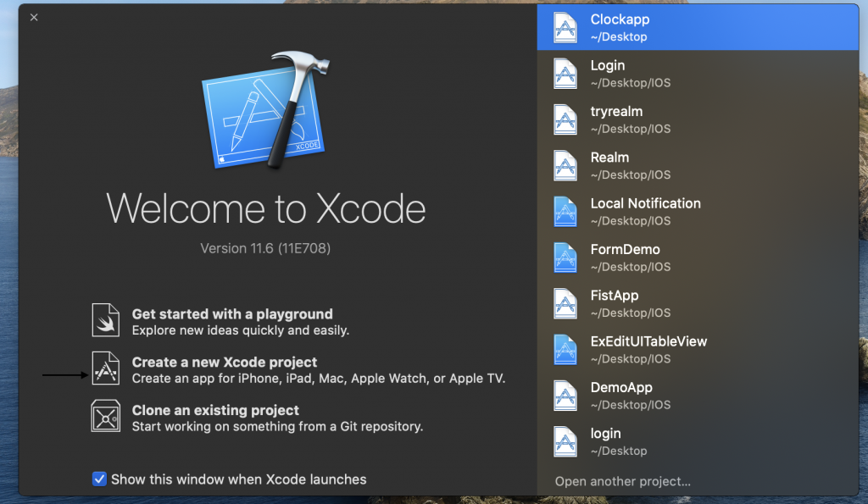Select the FistApp recent project name
This screenshot has width=868, height=504.
(x=615, y=296)
